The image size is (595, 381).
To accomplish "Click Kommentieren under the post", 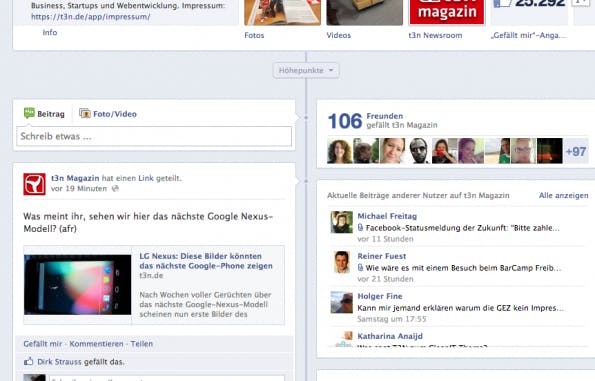I will coord(96,344).
